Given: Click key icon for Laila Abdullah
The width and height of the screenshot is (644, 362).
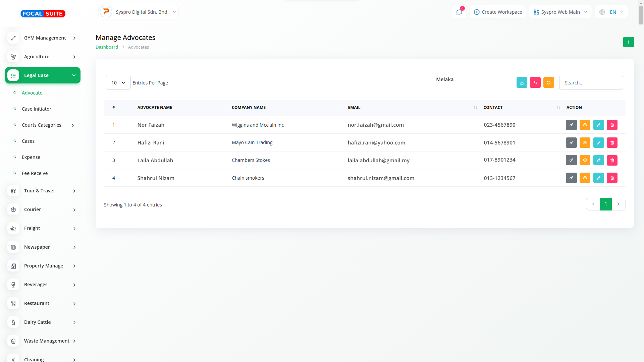Looking at the screenshot, I should [x=571, y=160].
